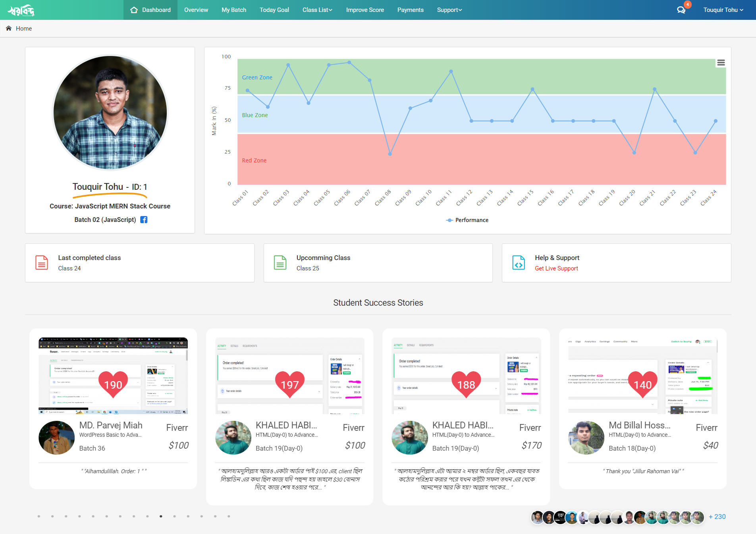Viewport: 756px width, 534px height.
Task: Click the heart showing 197 likes
Action: click(x=290, y=384)
